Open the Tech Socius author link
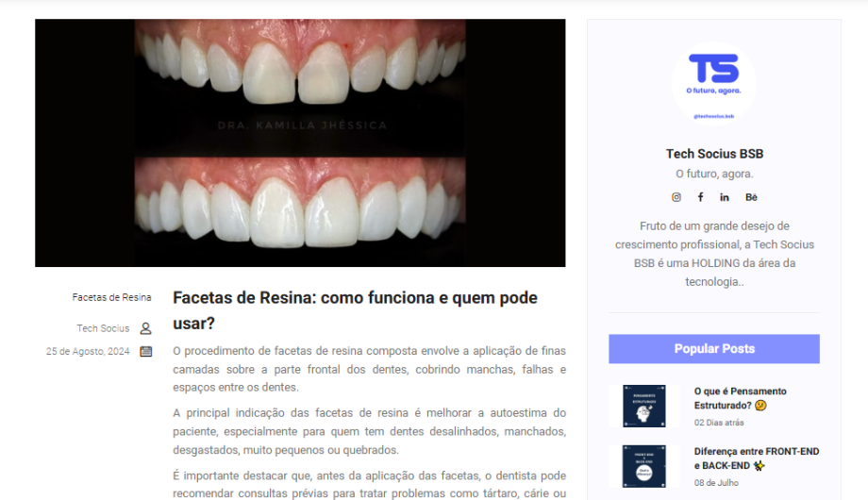 click(x=103, y=328)
